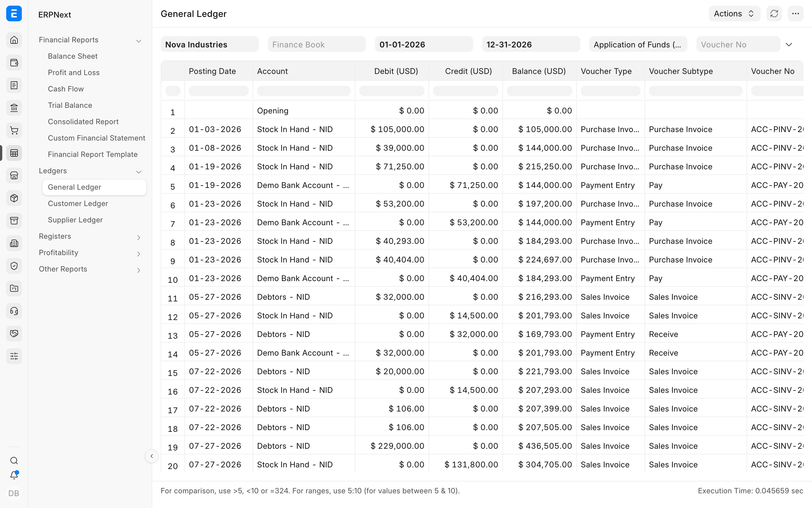The image size is (812, 508).
Task: Open the shopping cart Buying icon
Action: [x=14, y=130]
